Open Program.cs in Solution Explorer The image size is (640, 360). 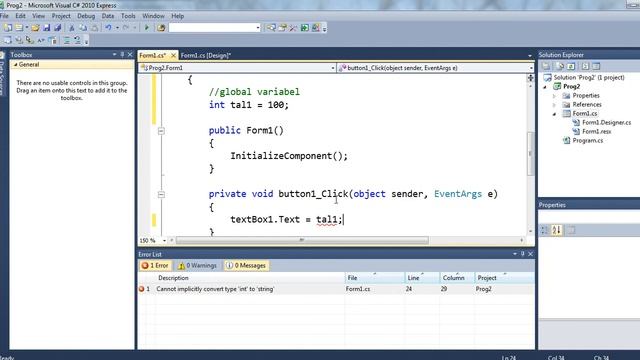587,140
